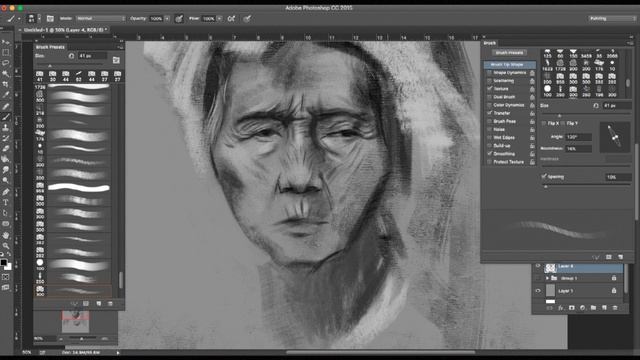Select the Pen tool
This screenshot has width=640, height=360.
[x=5, y=192]
